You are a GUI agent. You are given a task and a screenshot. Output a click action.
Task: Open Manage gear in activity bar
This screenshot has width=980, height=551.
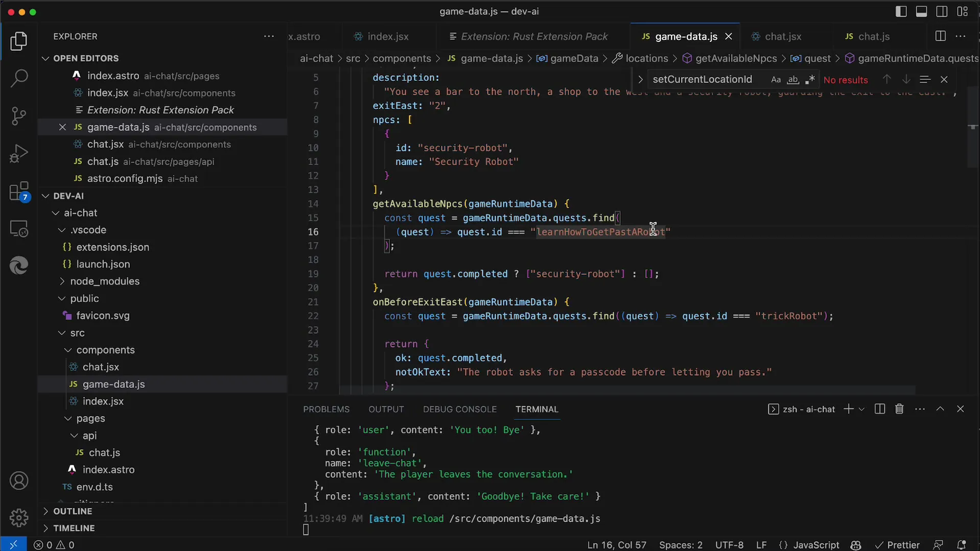(19, 518)
